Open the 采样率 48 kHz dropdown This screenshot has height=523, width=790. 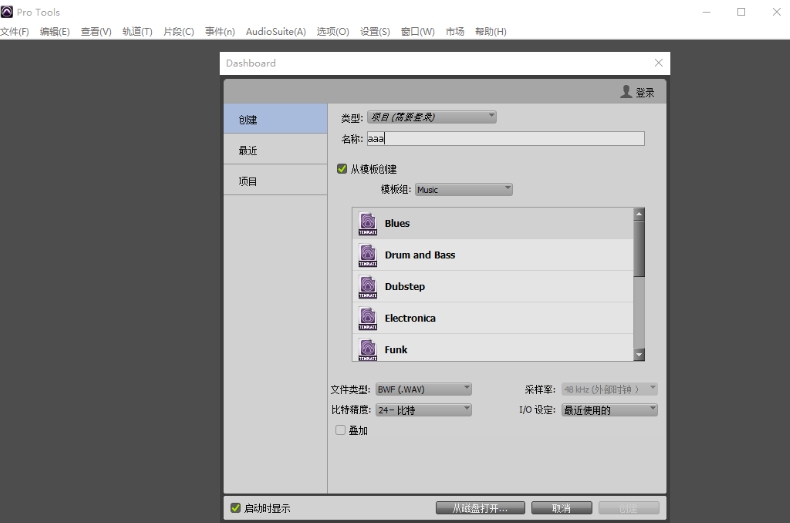610,389
